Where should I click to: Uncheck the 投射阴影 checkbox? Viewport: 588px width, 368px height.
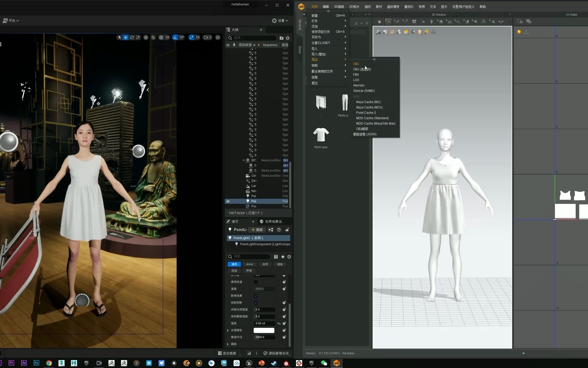coord(255,303)
